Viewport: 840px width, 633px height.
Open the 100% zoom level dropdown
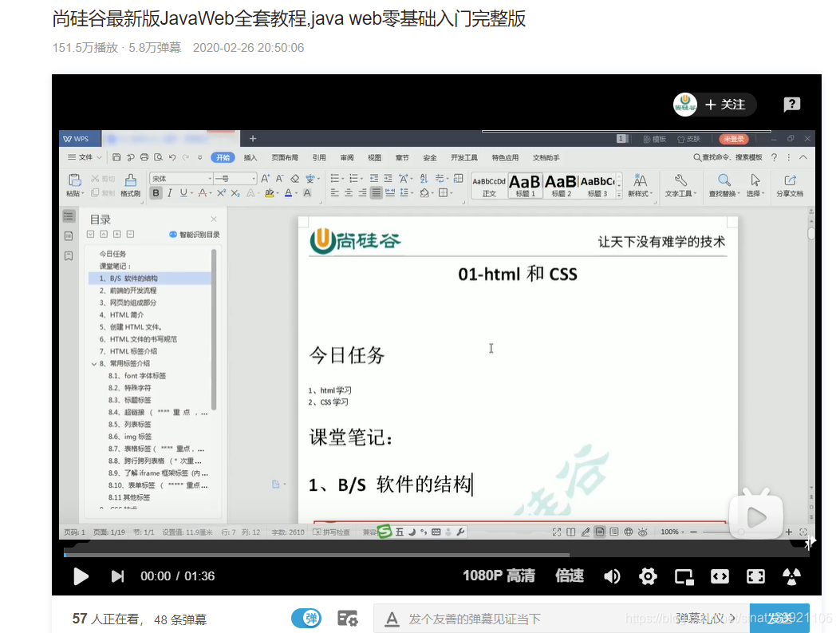coord(672,532)
